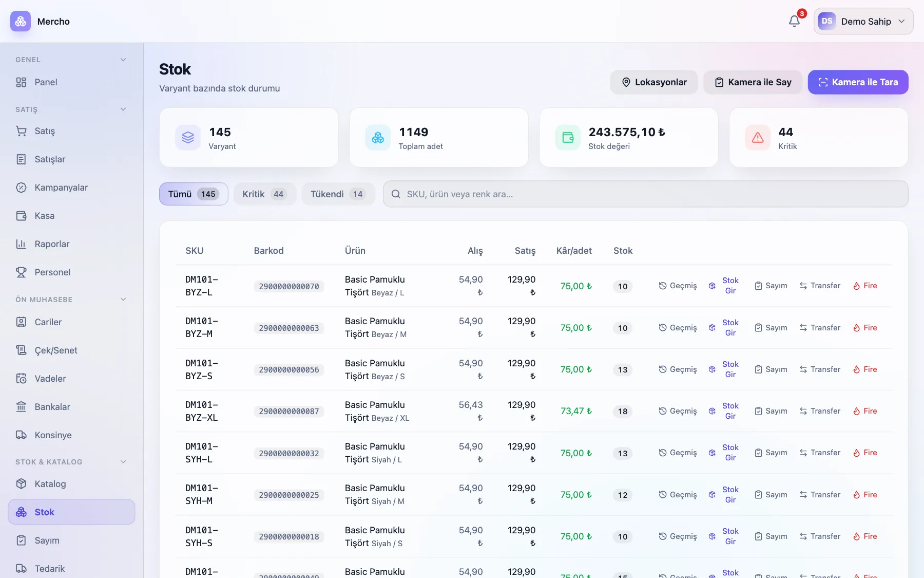Image resolution: width=924 pixels, height=578 pixels.
Task: Select the Tükendi 14 filter tab
Action: point(338,194)
